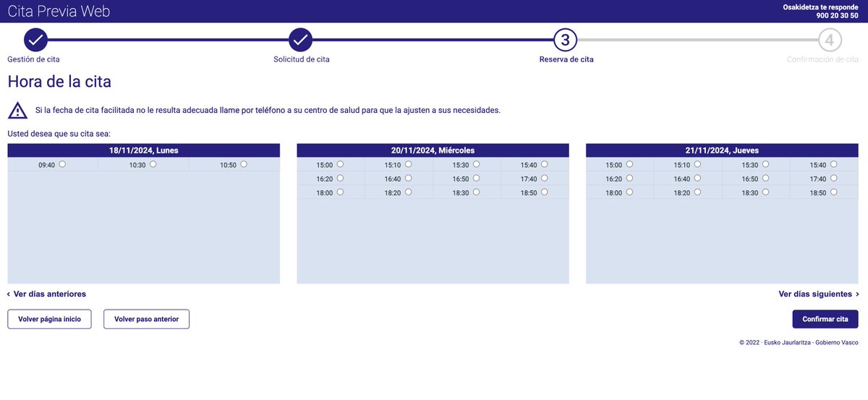868x400 pixels.
Task: Click Volver paso anterior button
Action: tap(146, 319)
